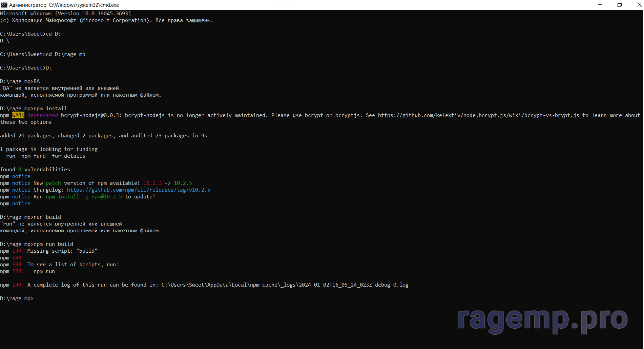
Task: Click green 'npm install -g npm@10.2.5' text
Action: click(84, 197)
